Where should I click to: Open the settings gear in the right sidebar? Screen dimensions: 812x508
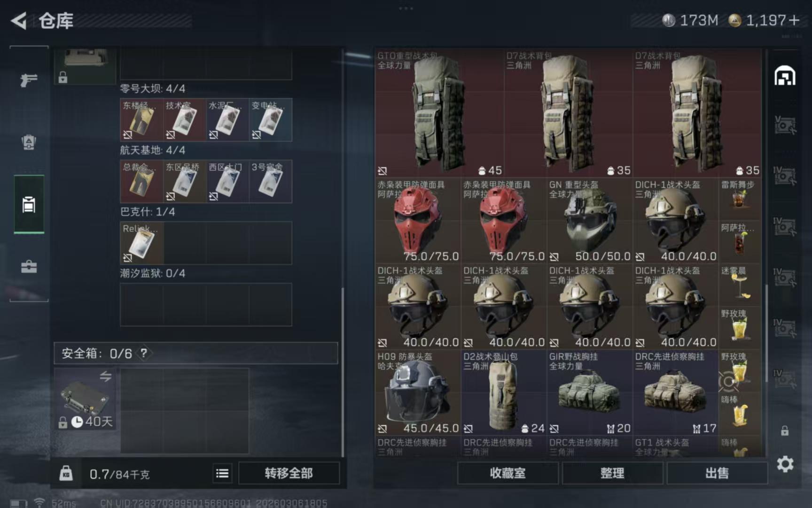click(x=785, y=464)
